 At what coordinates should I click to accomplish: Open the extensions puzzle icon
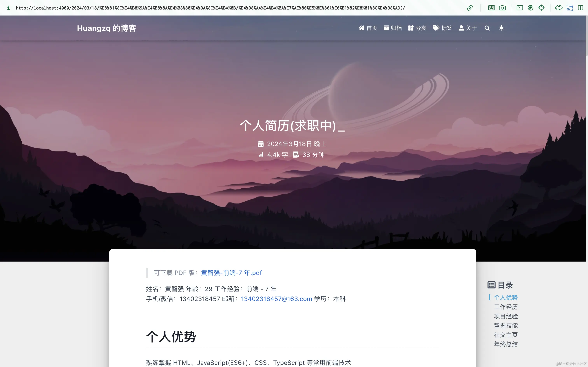(x=559, y=8)
